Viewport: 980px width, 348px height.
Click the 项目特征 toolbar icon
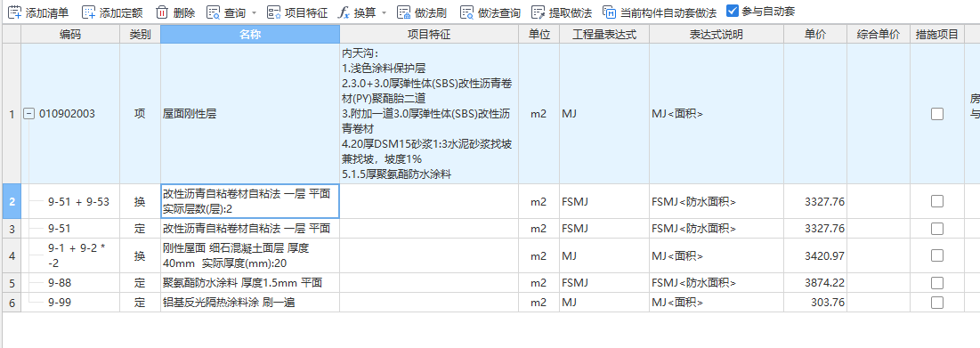click(x=274, y=12)
